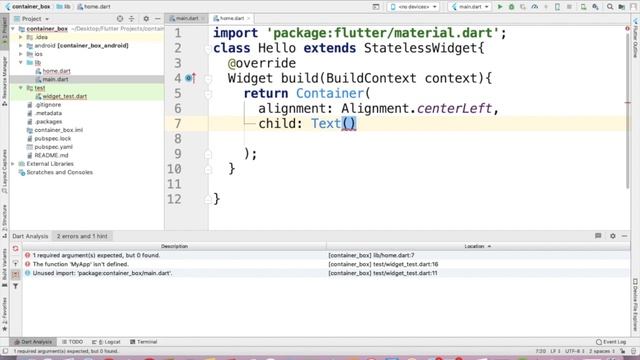Click the layout icon left of device selector
The height and width of the screenshot is (360, 640).
[376, 7]
